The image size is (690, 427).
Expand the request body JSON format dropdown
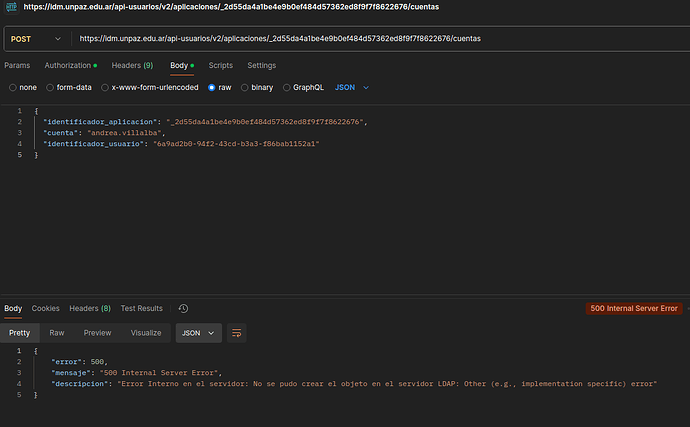tap(352, 87)
